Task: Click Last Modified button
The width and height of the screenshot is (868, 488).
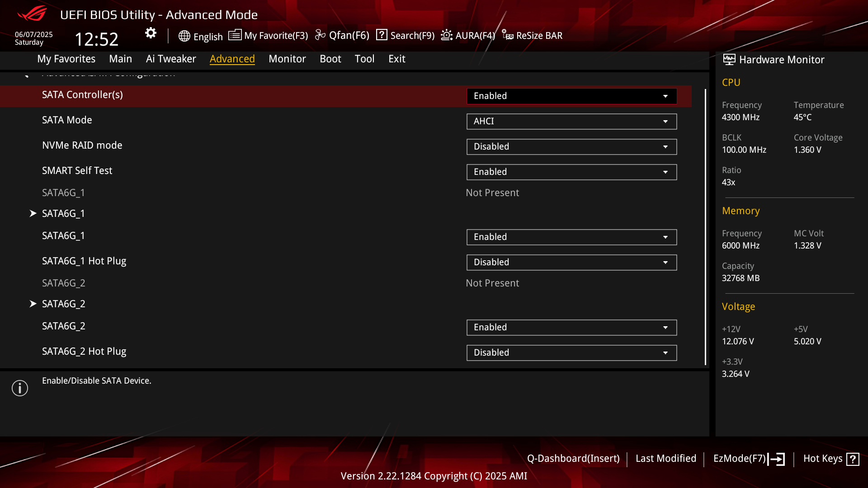Action: (x=666, y=459)
